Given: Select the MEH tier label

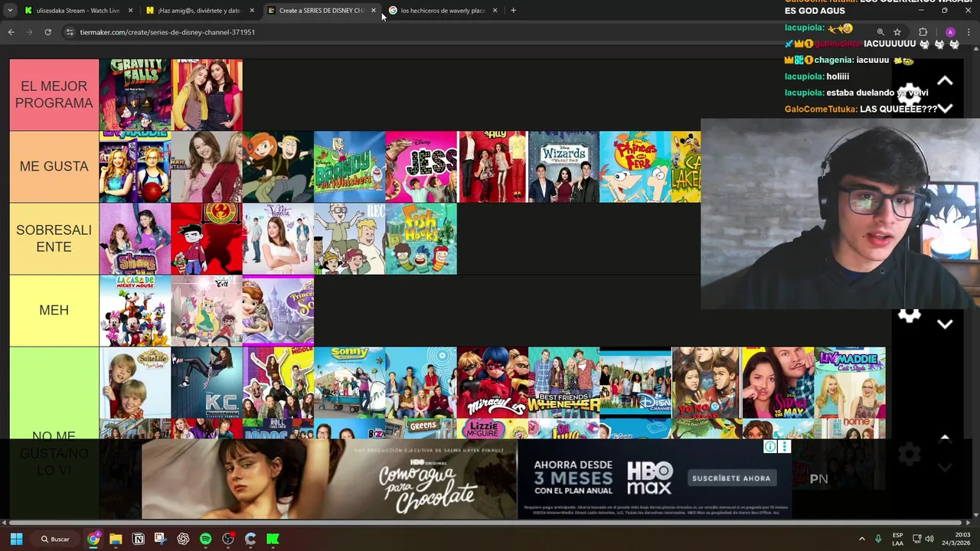Looking at the screenshot, I should tap(54, 311).
